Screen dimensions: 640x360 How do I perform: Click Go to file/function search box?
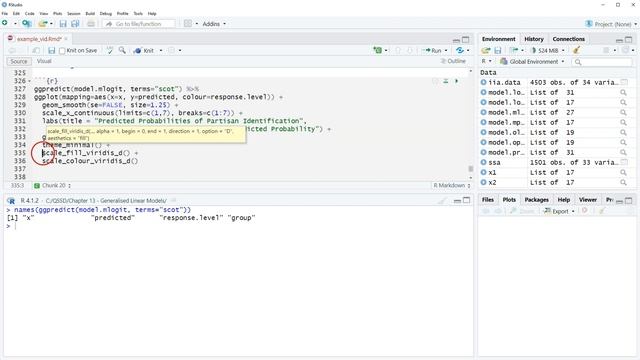pos(139,24)
